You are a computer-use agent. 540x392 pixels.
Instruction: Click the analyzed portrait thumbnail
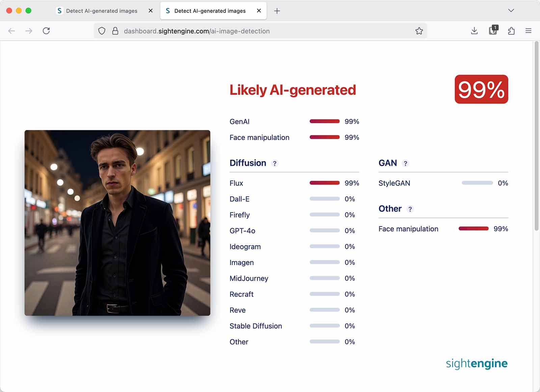coord(117,223)
